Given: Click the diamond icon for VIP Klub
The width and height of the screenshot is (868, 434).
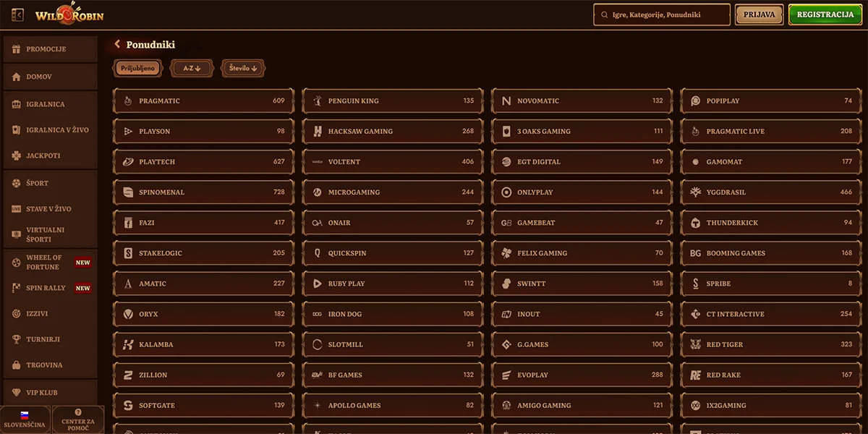Looking at the screenshot, I should point(16,393).
